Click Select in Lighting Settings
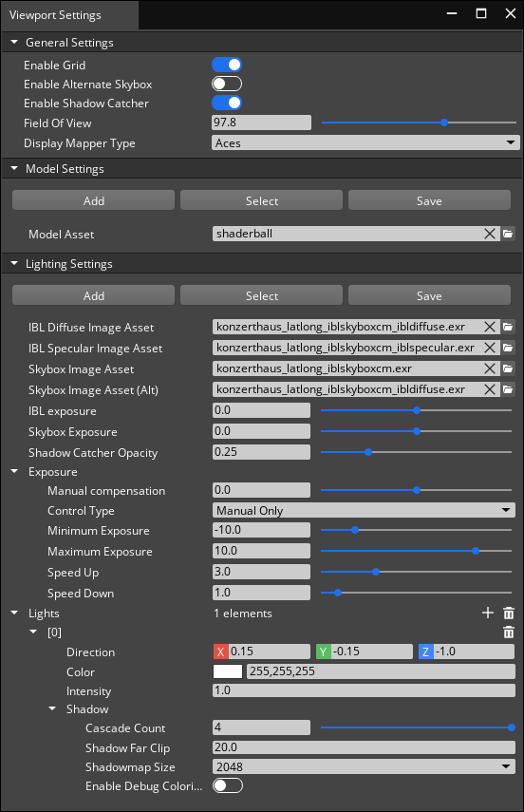 (x=261, y=295)
